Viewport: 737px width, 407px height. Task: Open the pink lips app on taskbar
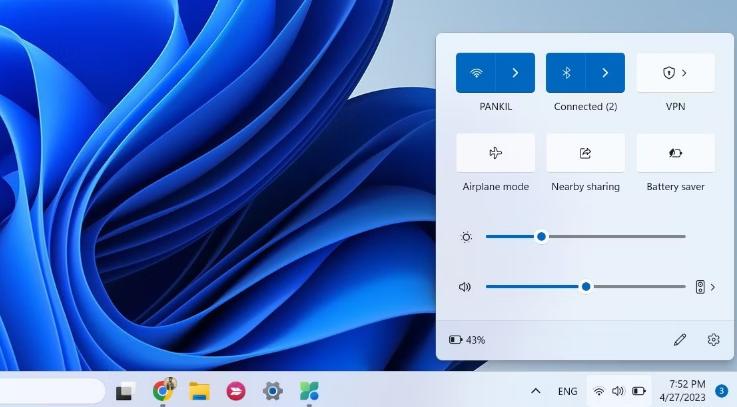[236, 391]
